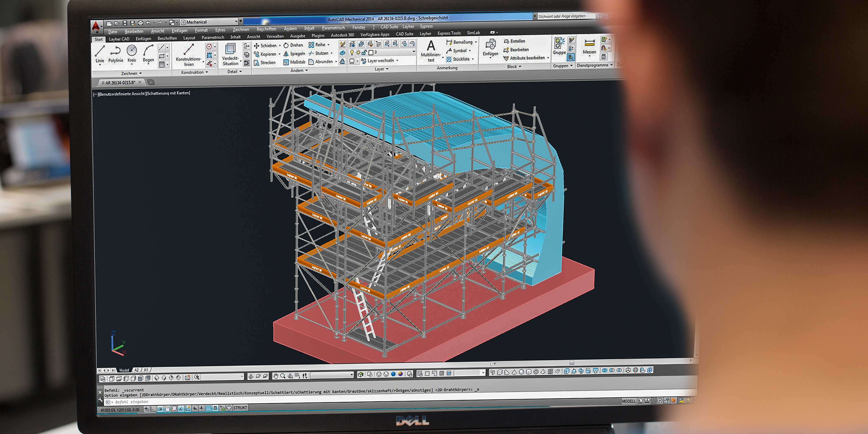Toggle the STRUKT status bar button
This screenshot has width=868, height=434.
pyautogui.click(x=240, y=408)
